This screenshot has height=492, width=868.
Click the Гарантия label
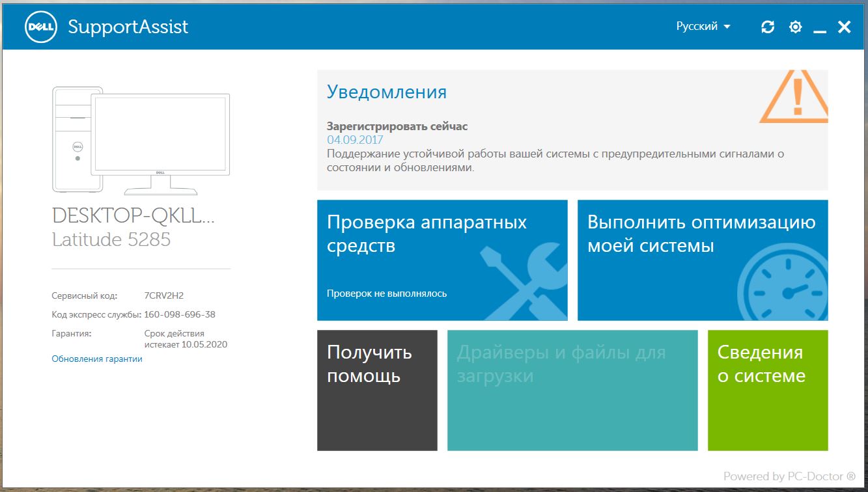point(72,333)
